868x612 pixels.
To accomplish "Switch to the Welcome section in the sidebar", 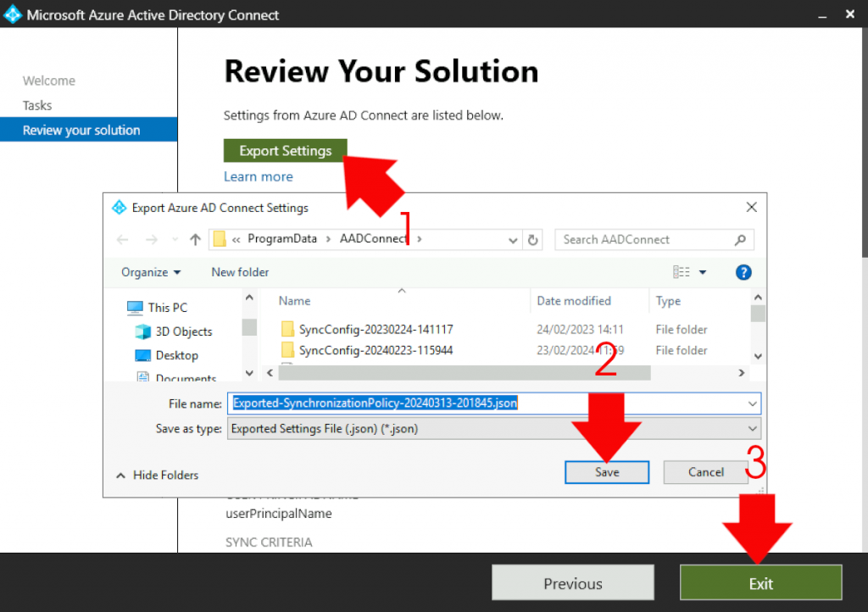I will point(48,81).
